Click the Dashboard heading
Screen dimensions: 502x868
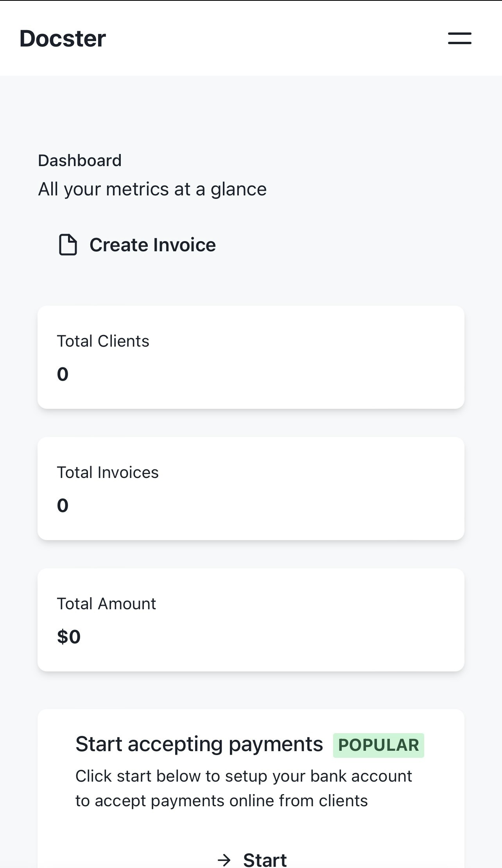[x=80, y=161]
